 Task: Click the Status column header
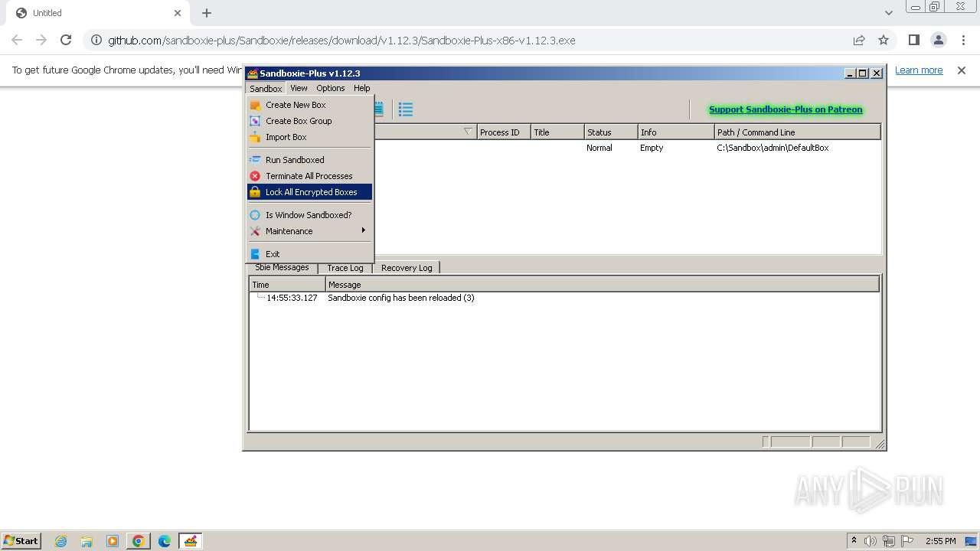click(611, 132)
